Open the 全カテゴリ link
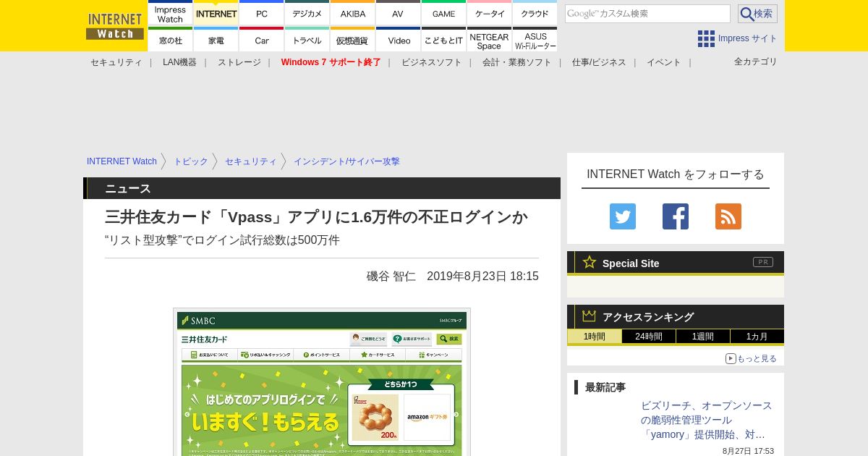The width and height of the screenshot is (868, 456). point(756,62)
